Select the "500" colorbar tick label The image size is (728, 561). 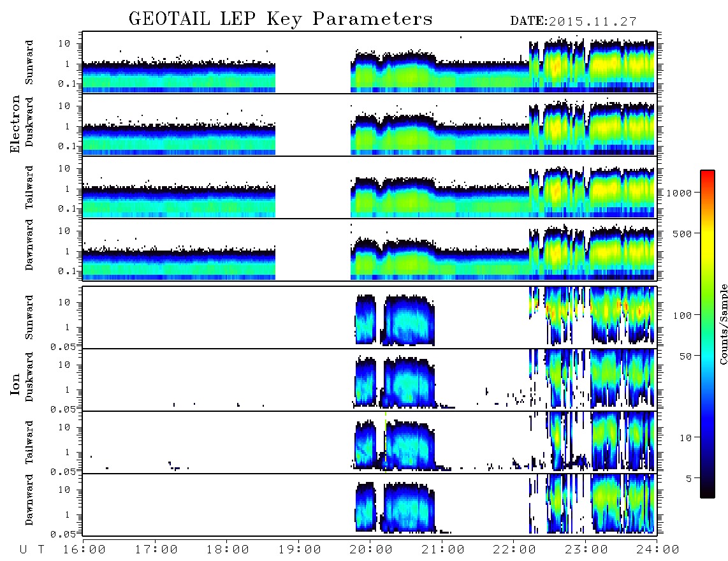click(x=682, y=233)
